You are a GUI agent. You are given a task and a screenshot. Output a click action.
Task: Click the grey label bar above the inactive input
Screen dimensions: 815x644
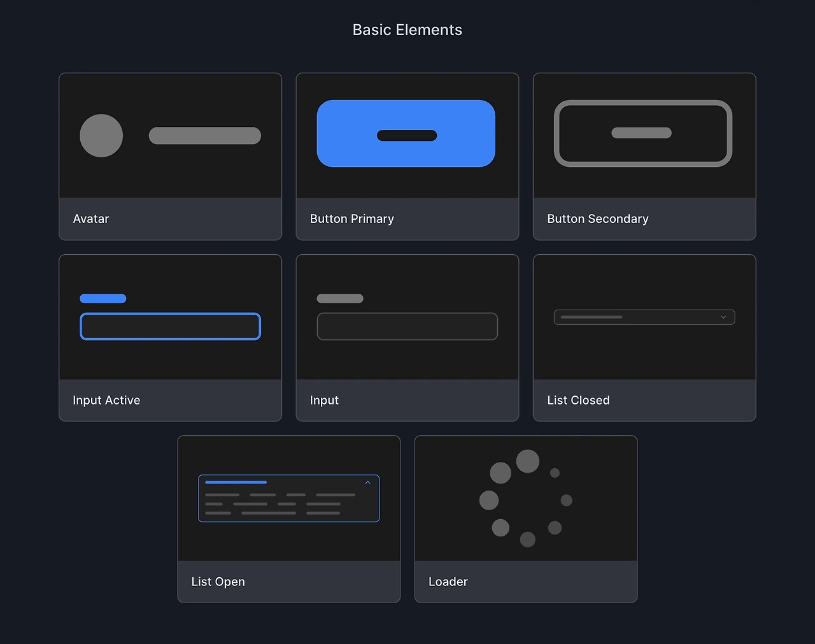pyautogui.click(x=340, y=298)
